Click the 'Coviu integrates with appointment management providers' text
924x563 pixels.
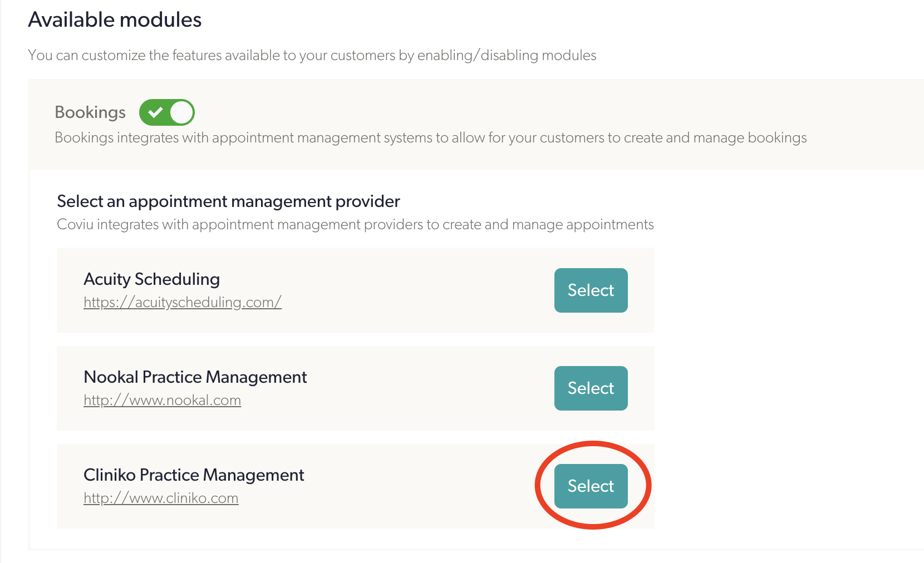[x=355, y=225]
